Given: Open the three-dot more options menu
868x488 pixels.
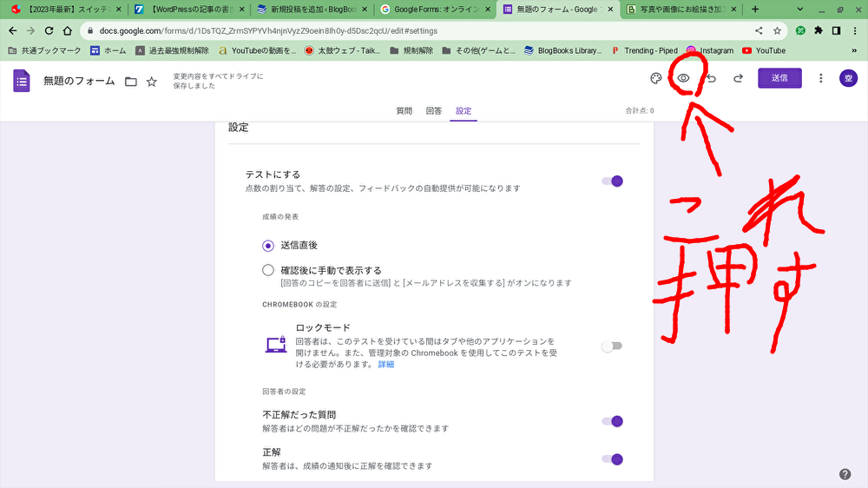Looking at the screenshot, I should click(x=821, y=79).
